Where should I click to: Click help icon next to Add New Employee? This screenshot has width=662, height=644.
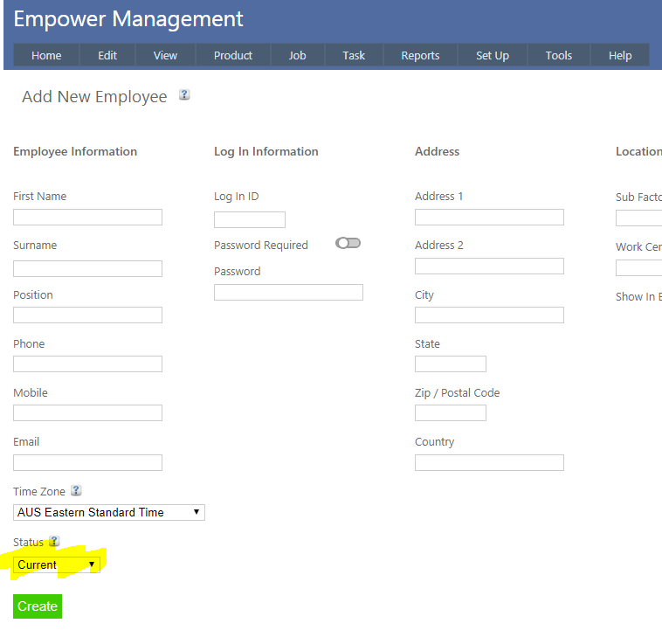coord(184,95)
